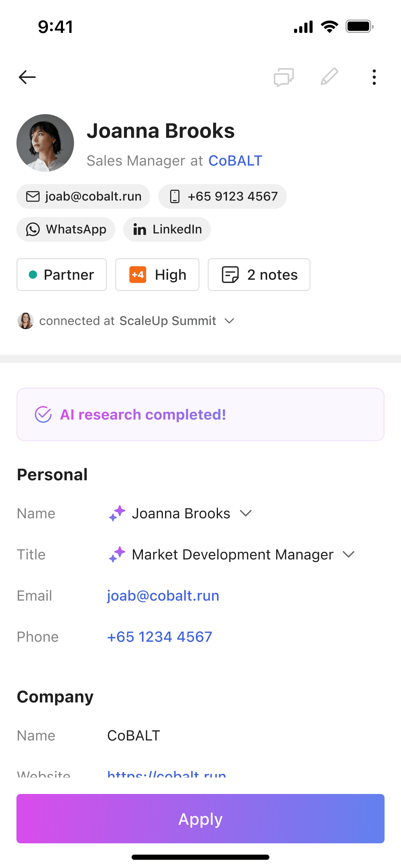Viewport: 401px width, 868px height.
Task: Tap the Email field label
Action: click(x=34, y=596)
